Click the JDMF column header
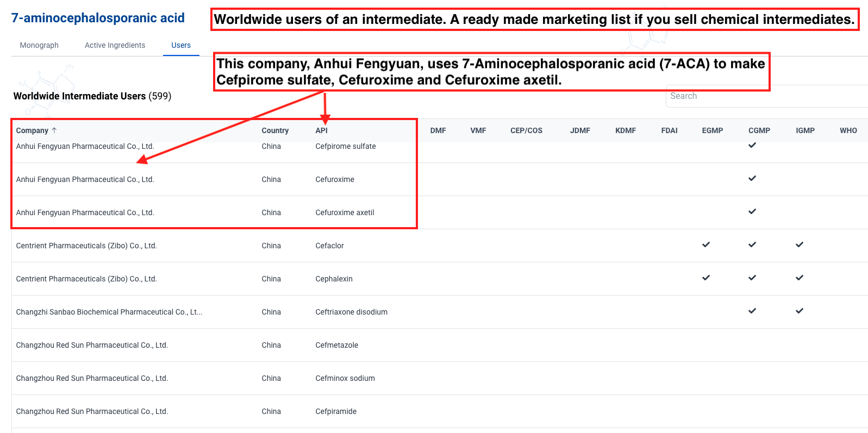Screen dimensions: 868x433 (x=580, y=130)
